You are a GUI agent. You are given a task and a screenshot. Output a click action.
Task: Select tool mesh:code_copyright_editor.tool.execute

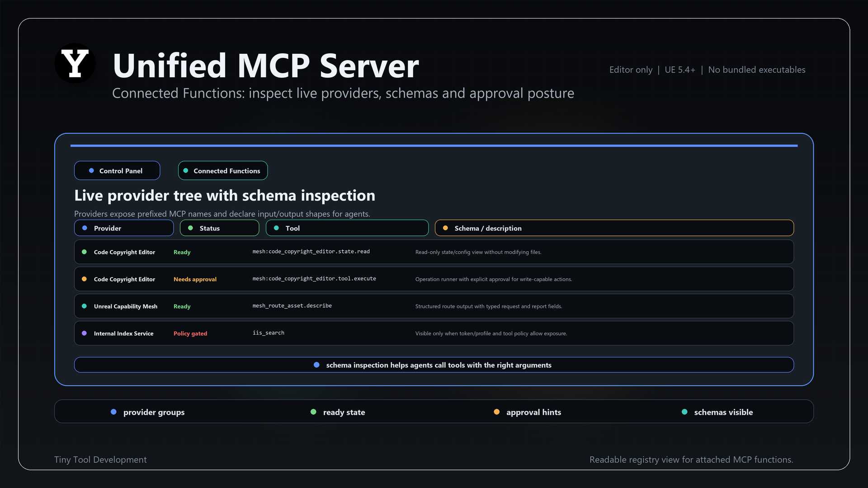pos(314,279)
